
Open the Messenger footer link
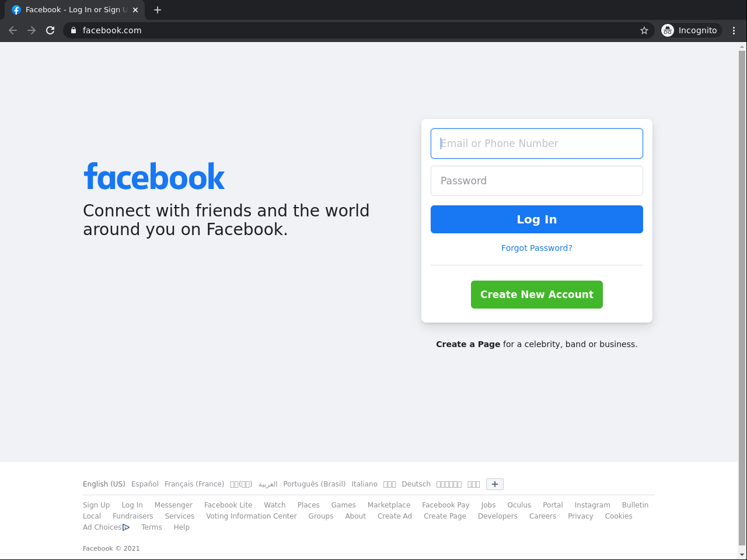click(173, 505)
